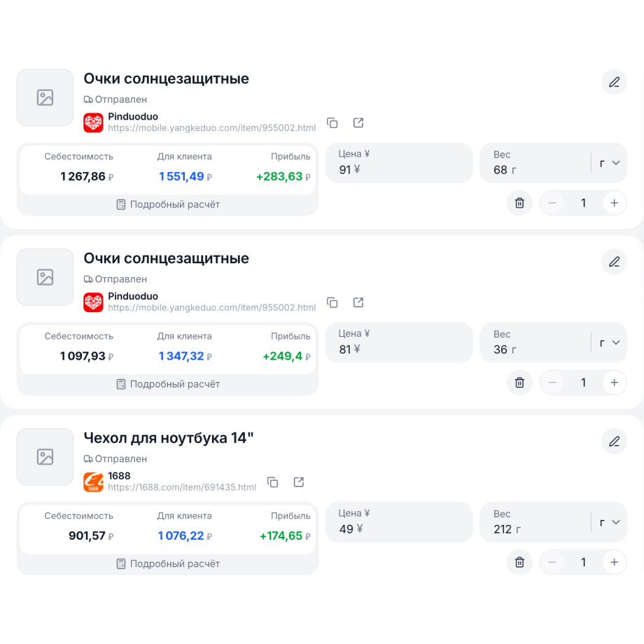Open the 1688 item link externally

pyautogui.click(x=299, y=482)
